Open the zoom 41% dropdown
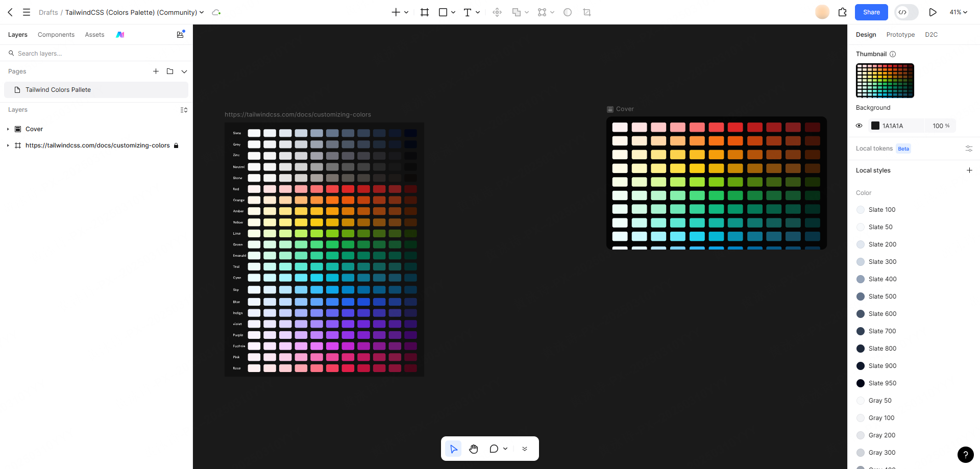The height and width of the screenshot is (469, 980). (x=959, y=12)
